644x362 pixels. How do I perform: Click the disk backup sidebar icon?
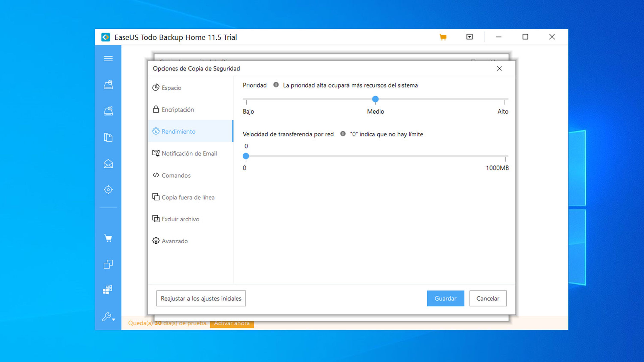point(108,85)
